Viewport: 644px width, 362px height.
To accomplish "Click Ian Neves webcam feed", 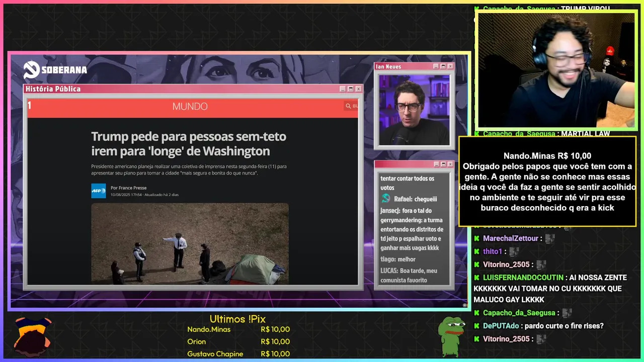I will 414,110.
